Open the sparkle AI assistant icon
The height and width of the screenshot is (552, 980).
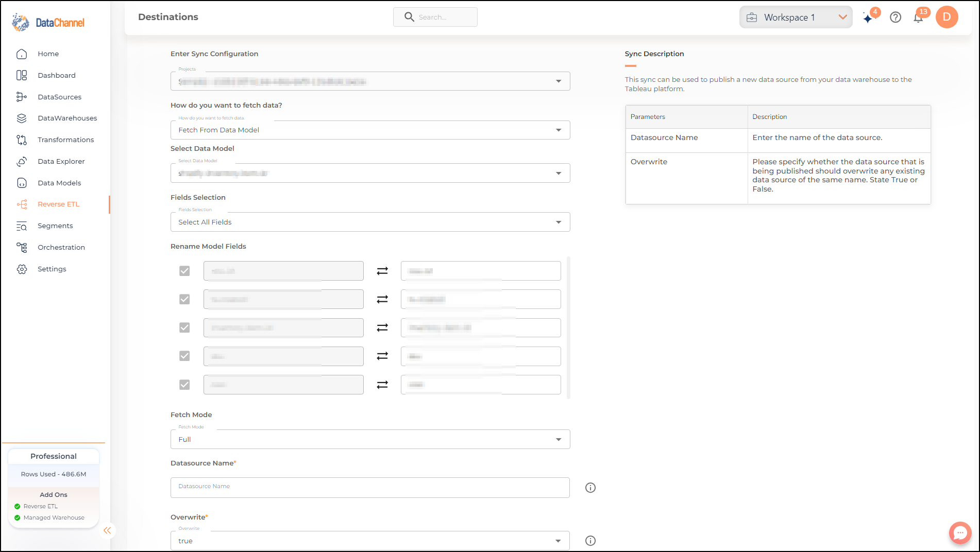click(x=868, y=18)
